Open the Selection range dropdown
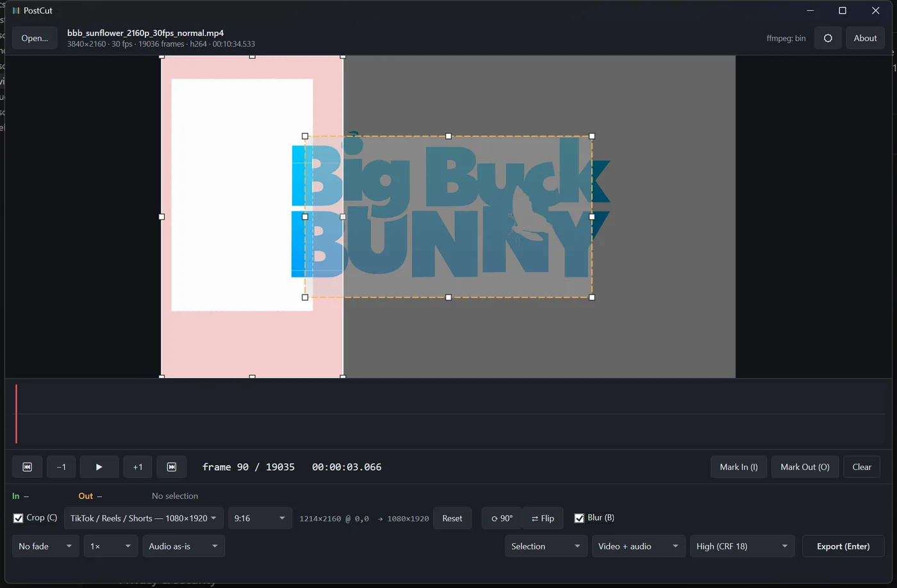The image size is (897, 588). pos(546,546)
